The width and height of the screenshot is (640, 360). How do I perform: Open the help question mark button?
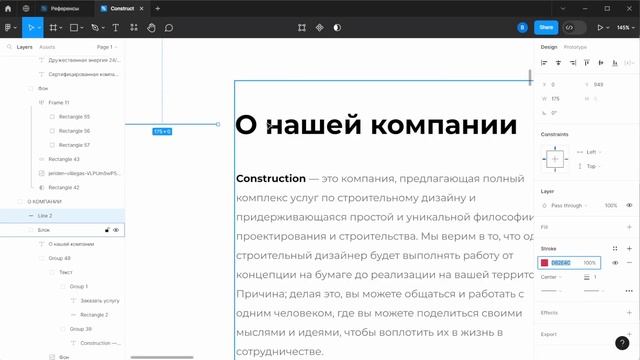click(622, 343)
